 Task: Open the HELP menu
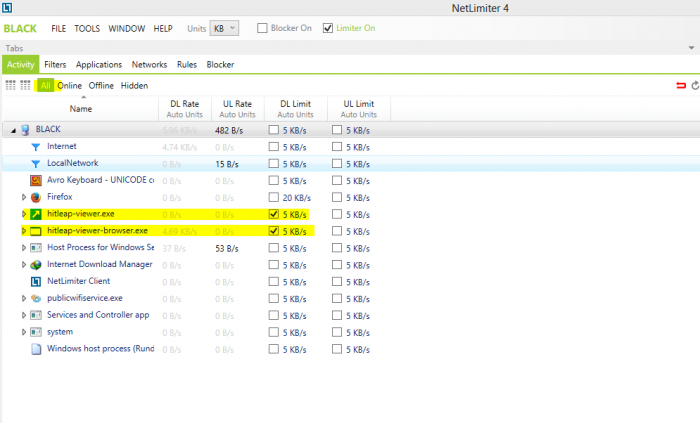tap(163, 29)
